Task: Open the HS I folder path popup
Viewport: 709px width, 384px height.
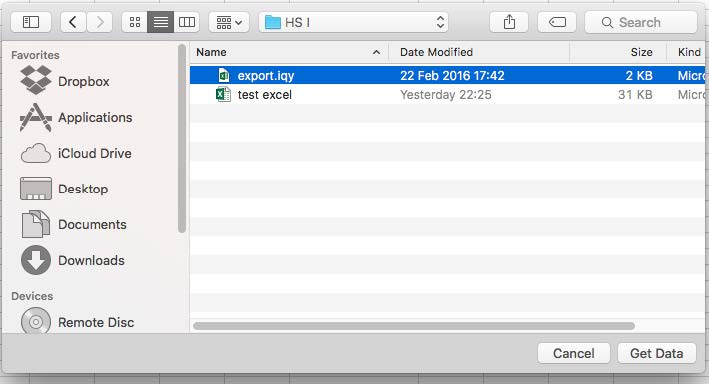Action: click(x=354, y=22)
